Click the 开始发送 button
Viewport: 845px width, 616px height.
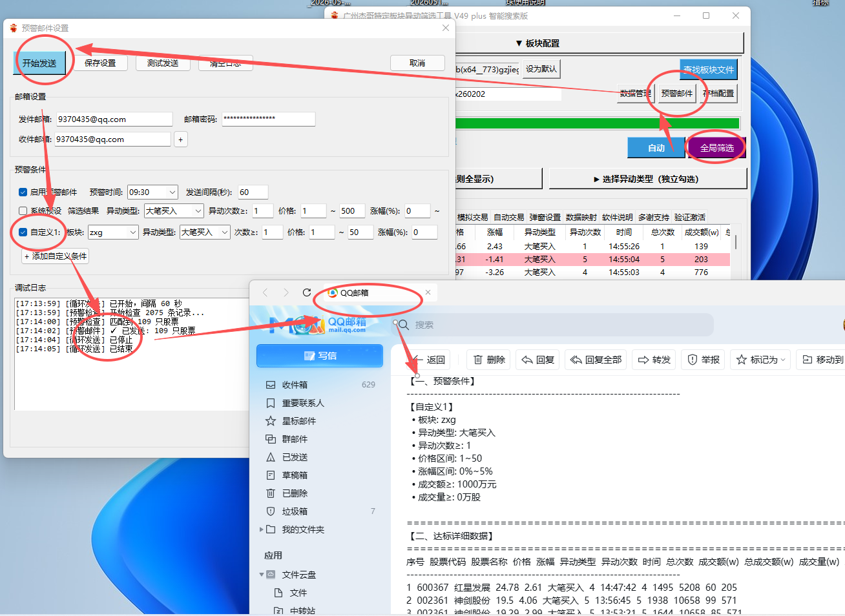point(39,63)
